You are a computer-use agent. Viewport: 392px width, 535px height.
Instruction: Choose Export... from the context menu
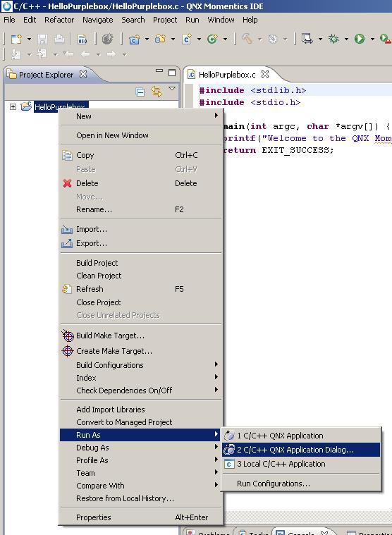pos(141,244)
